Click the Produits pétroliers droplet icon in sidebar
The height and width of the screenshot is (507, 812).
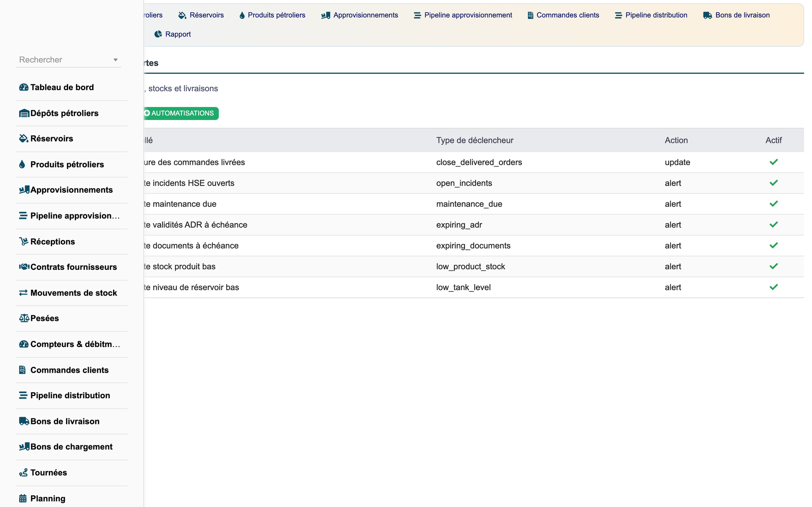pyautogui.click(x=22, y=164)
